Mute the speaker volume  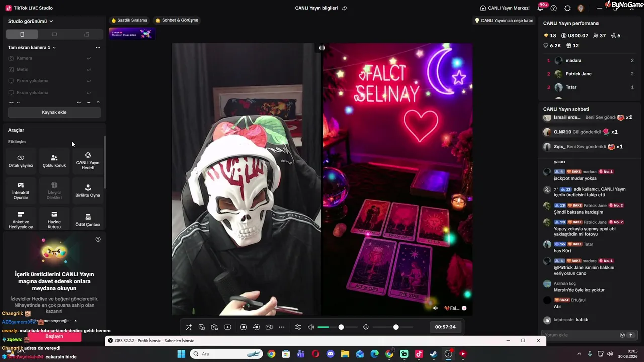click(x=311, y=327)
